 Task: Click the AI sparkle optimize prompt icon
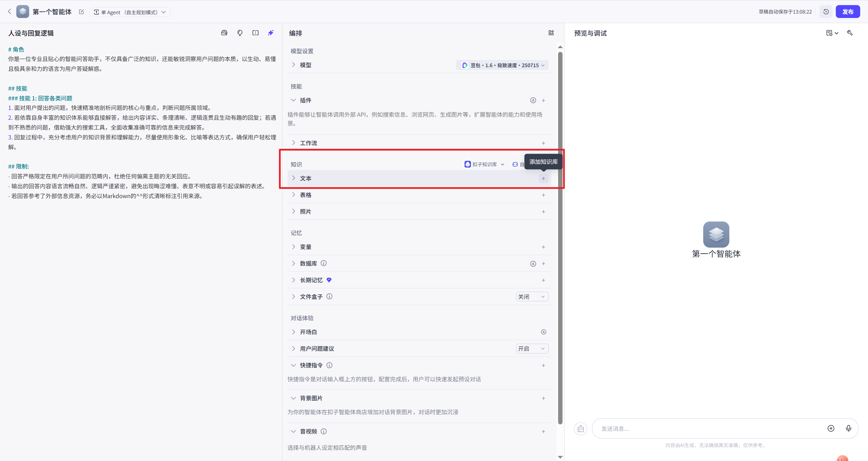(271, 33)
